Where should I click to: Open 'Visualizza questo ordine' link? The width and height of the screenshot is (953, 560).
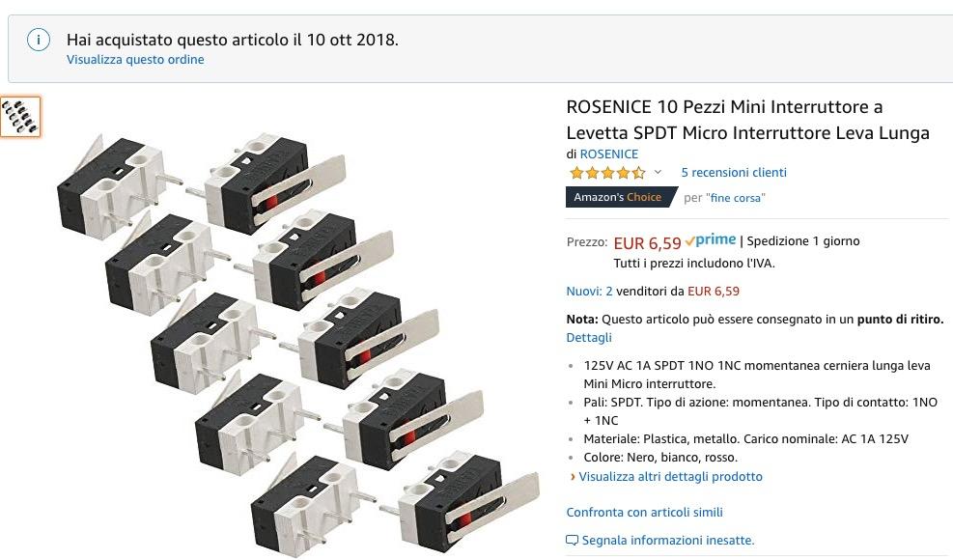135,59
